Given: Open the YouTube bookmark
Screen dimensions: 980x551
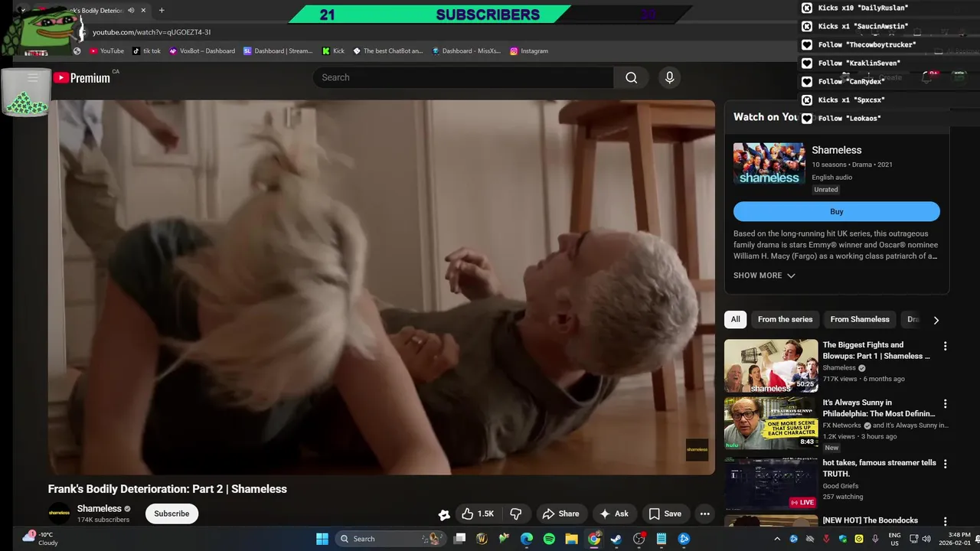Looking at the screenshot, I should coord(106,51).
